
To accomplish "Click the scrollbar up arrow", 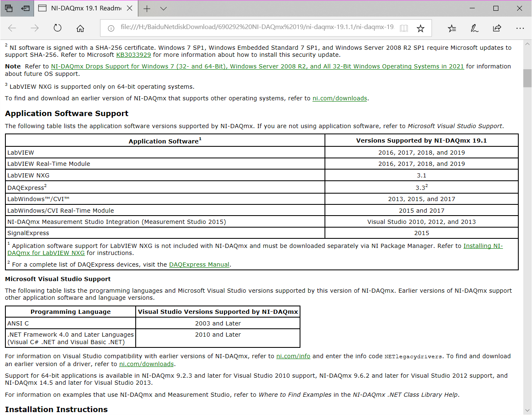I will click(527, 44).
